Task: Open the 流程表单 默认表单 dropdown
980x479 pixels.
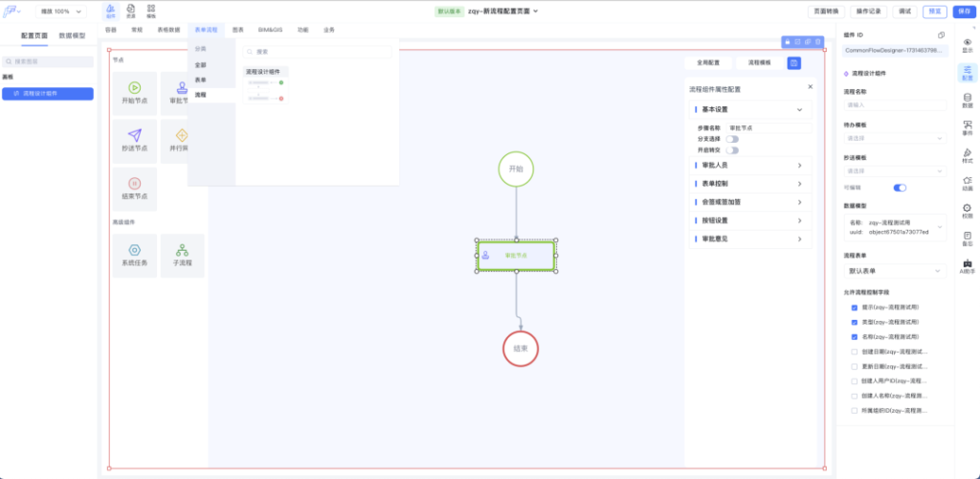Action: pyautogui.click(x=893, y=271)
